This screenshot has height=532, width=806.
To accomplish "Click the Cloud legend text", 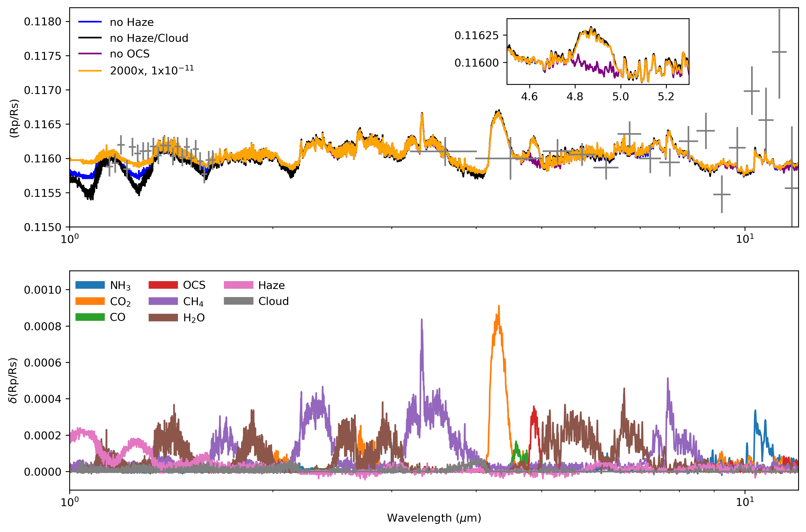I will (273, 301).
